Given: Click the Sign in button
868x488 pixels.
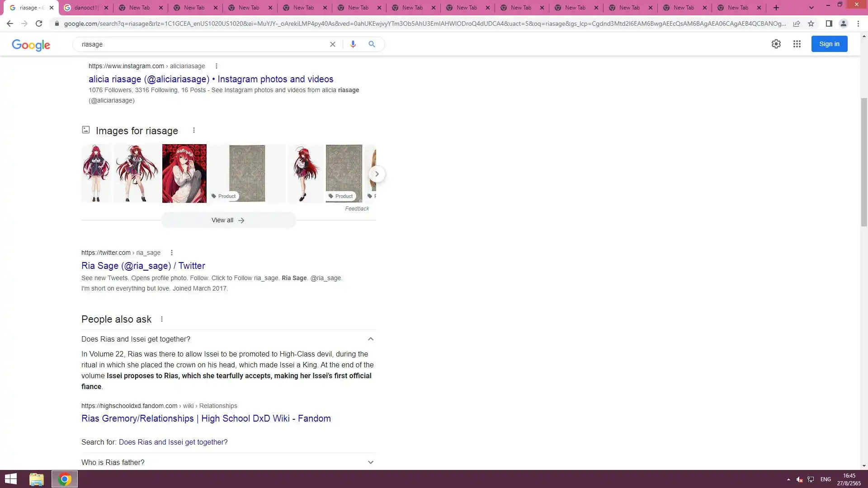Looking at the screenshot, I should coord(829,44).
